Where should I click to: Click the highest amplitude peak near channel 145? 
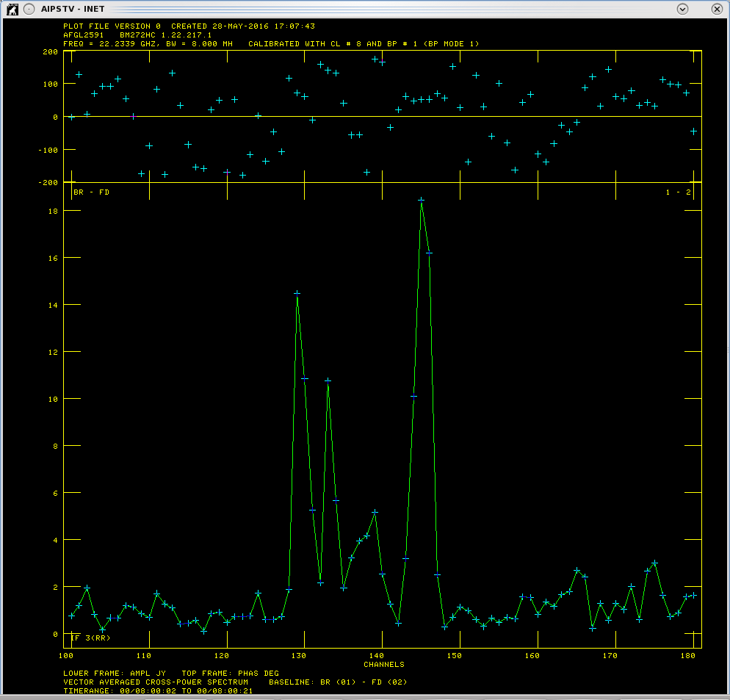tap(421, 201)
